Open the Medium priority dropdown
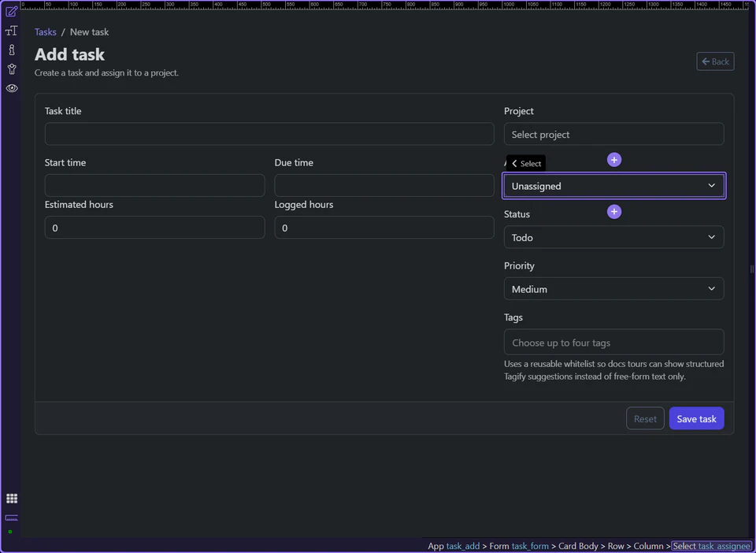 point(613,288)
